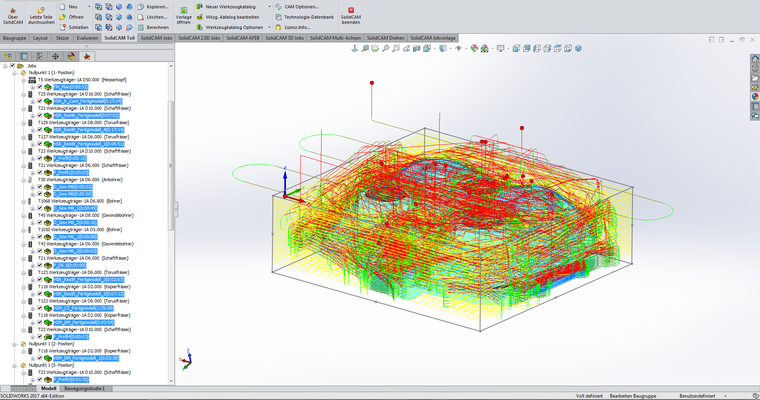760x400 pixels.
Task: Click Neuer Werkzeugkatalog
Action: pos(226,7)
